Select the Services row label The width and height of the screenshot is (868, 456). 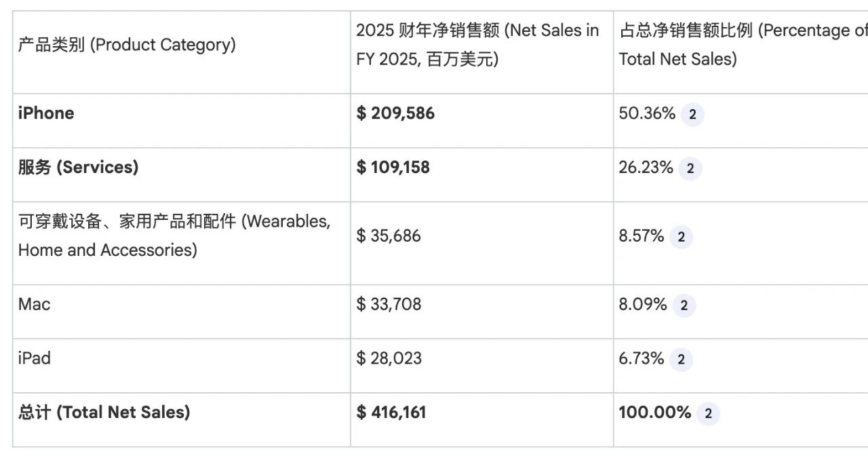point(78,168)
